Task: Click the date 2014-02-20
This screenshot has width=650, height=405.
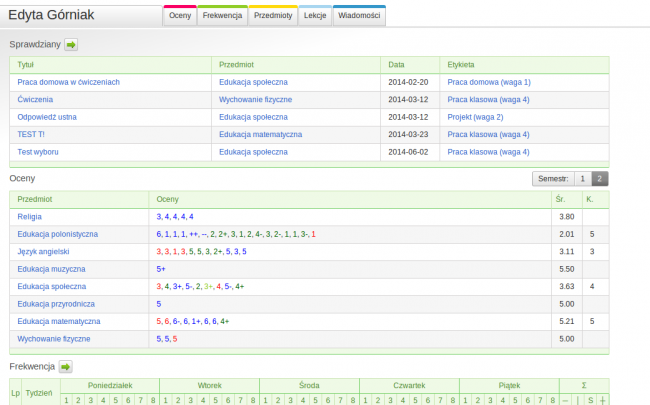Action: [x=408, y=82]
